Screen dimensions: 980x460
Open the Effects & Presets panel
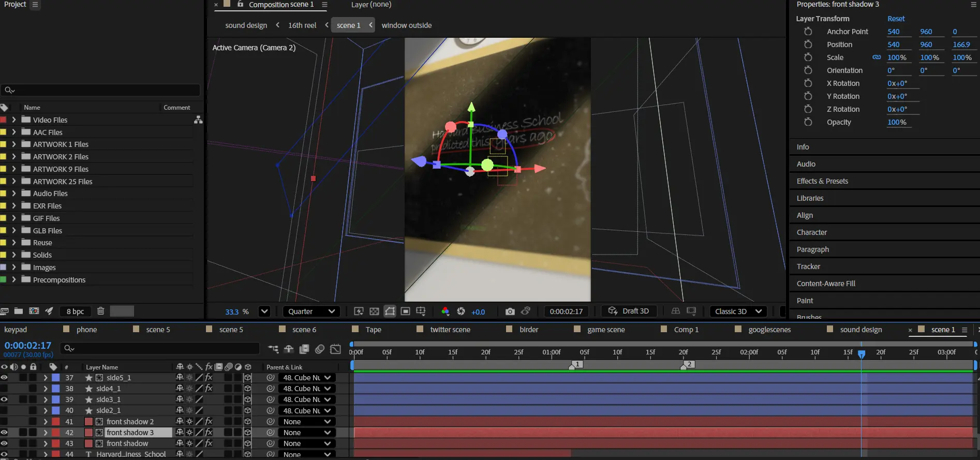click(822, 181)
